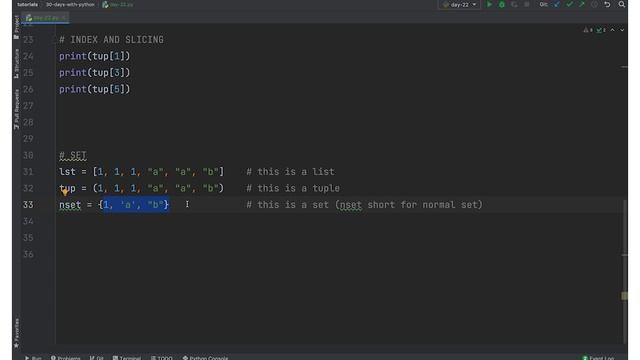Click the 30-days-with-python breadcrumb

[70, 4]
